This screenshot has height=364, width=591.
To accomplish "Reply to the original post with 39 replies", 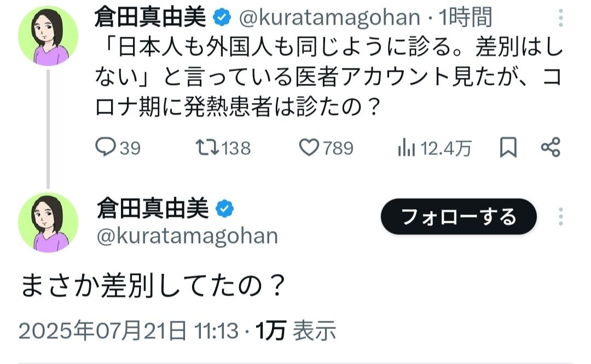I will [105, 148].
